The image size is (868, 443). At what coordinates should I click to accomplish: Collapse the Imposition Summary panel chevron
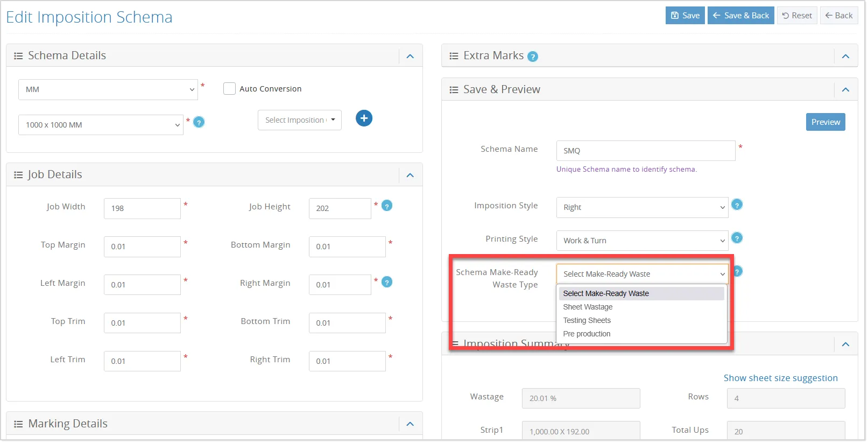coord(845,344)
